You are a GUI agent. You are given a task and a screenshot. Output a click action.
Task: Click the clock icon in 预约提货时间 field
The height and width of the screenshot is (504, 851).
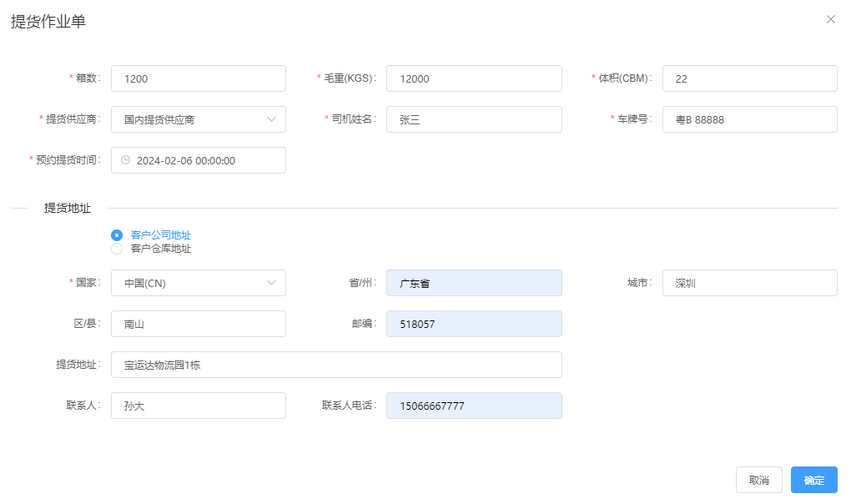tap(126, 160)
